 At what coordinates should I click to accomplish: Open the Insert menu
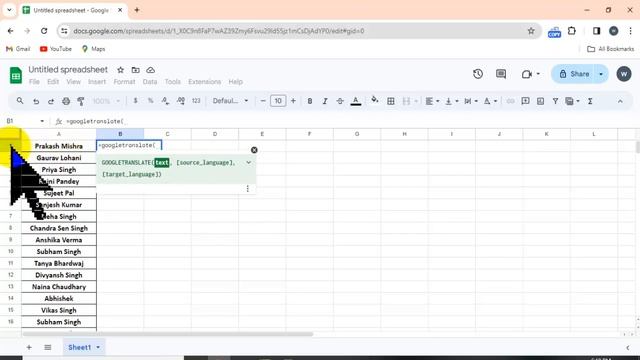pos(97,82)
